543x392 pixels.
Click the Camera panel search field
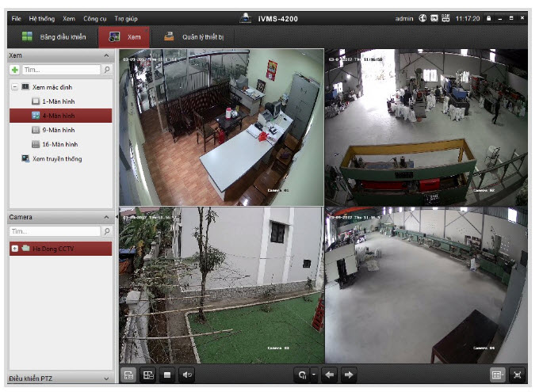point(55,231)
